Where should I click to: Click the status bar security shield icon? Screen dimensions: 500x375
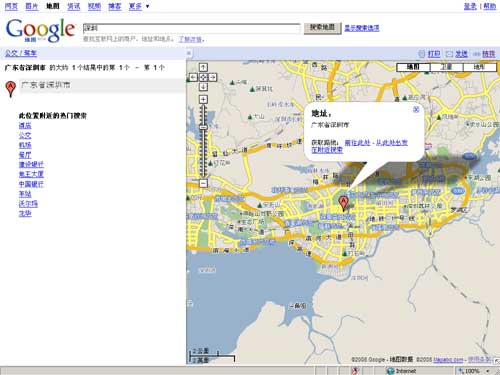355,371
